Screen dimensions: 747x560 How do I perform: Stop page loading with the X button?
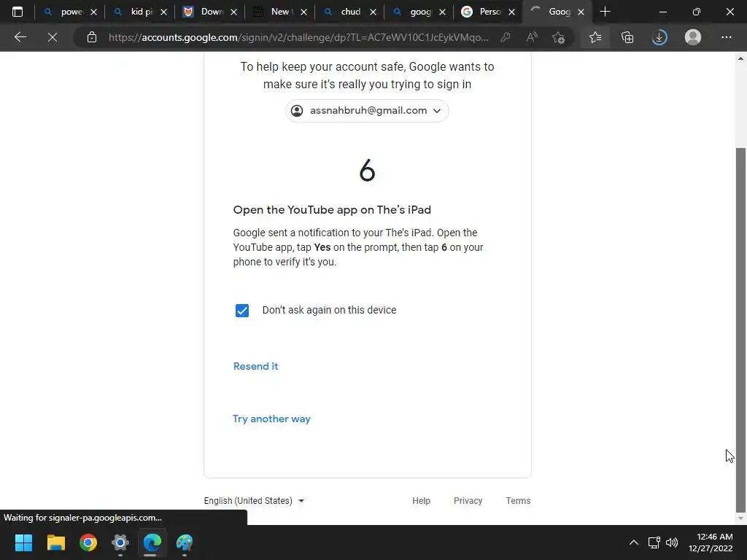pos(53,37)
